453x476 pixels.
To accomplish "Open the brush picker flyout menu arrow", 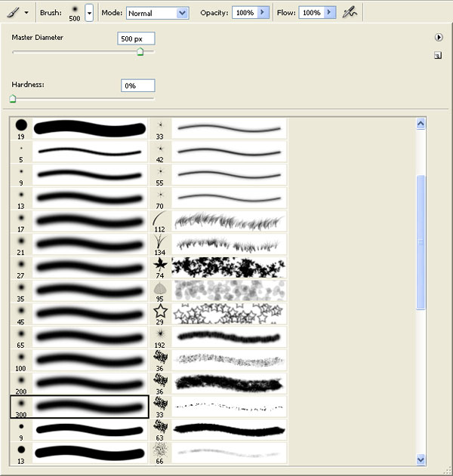I will 438,37.
